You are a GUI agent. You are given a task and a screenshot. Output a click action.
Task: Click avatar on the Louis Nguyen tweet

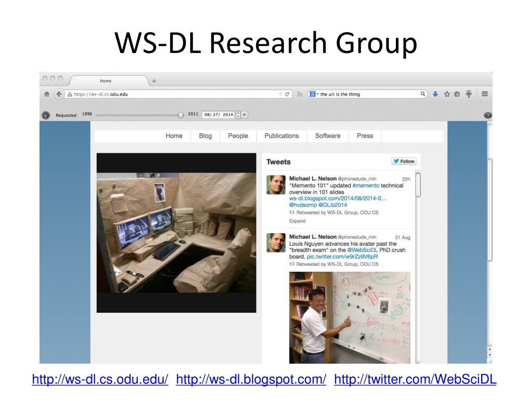(x=276, y=243)
